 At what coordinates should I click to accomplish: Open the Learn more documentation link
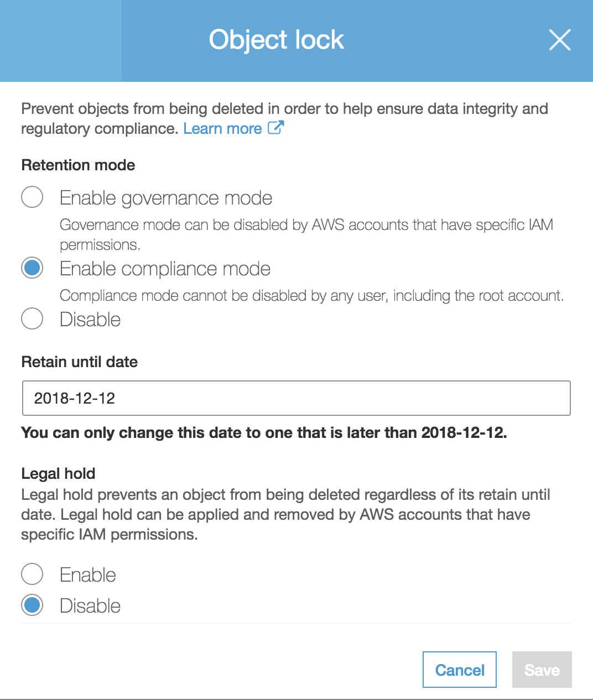(x=222, y=128)
